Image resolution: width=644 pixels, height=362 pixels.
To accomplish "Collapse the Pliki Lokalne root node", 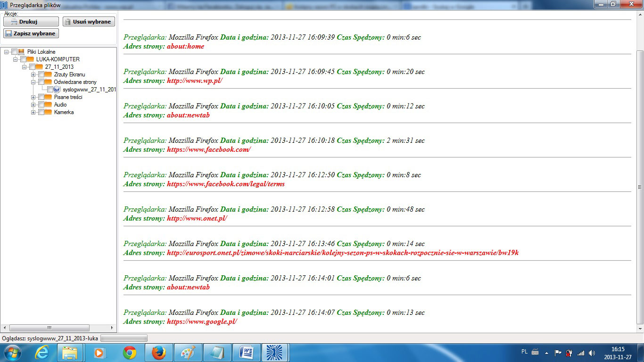I will tap(6, 52).
